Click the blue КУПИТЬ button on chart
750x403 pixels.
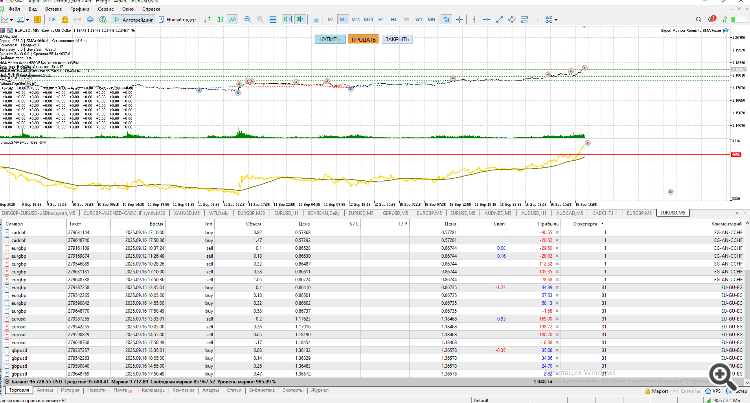330,39
